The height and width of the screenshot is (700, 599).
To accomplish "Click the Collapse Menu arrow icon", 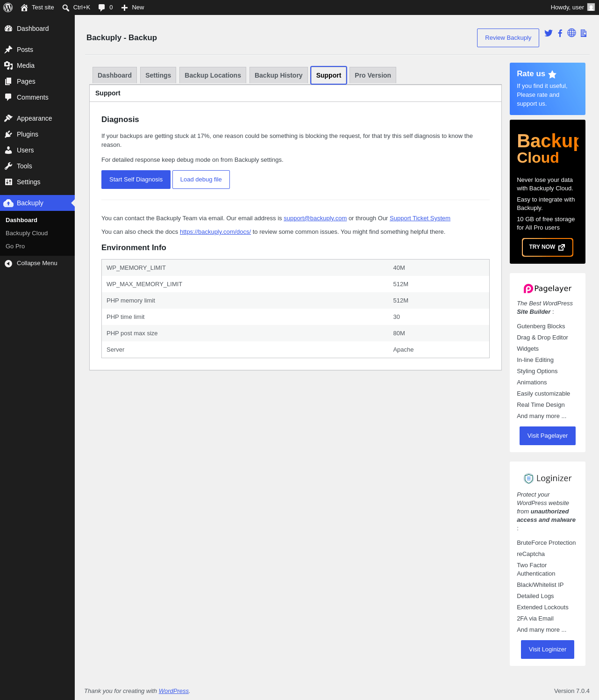I will pyautogui.click(x=8, y=263).
